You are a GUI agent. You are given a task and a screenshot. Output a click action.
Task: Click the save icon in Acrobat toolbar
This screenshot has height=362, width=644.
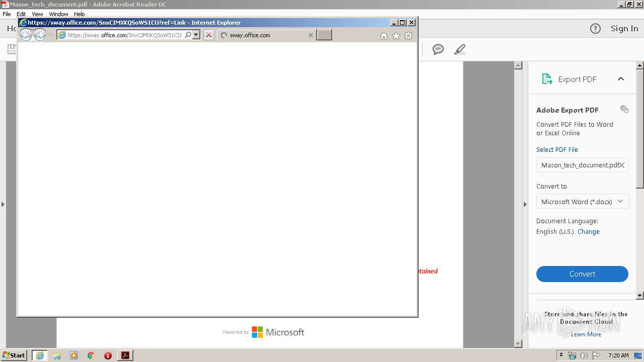click(x=12, y=49)
